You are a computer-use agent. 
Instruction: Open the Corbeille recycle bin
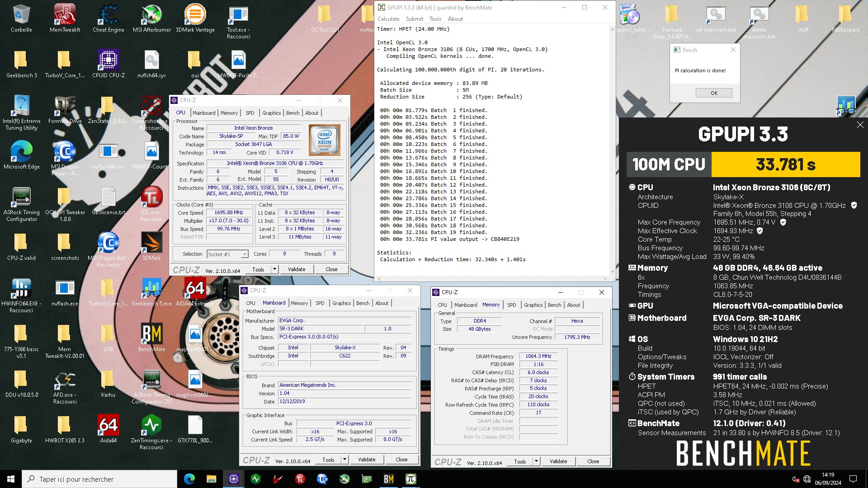click(21, 18)
